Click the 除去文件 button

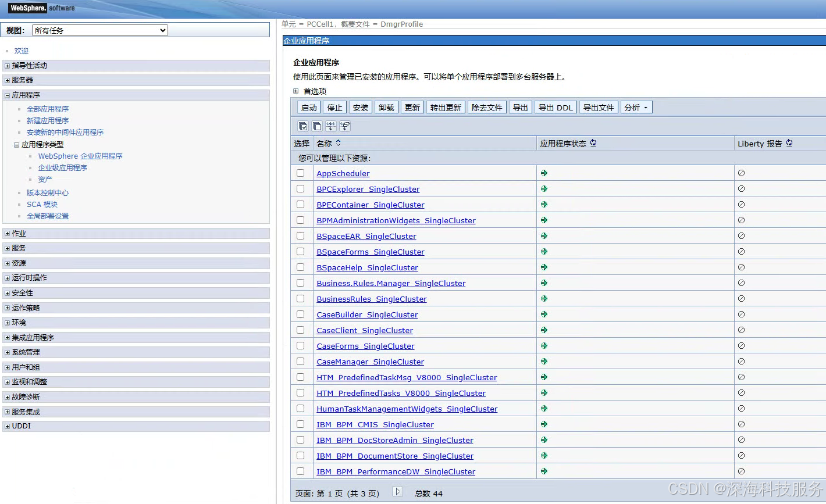(487, 108)
